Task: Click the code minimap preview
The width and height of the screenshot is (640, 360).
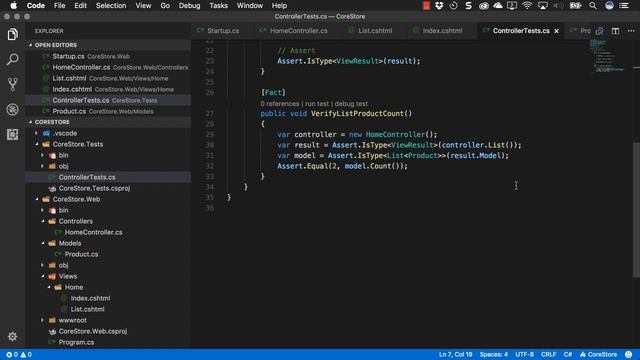Action: pyautogui.click(x=608, y=56)
